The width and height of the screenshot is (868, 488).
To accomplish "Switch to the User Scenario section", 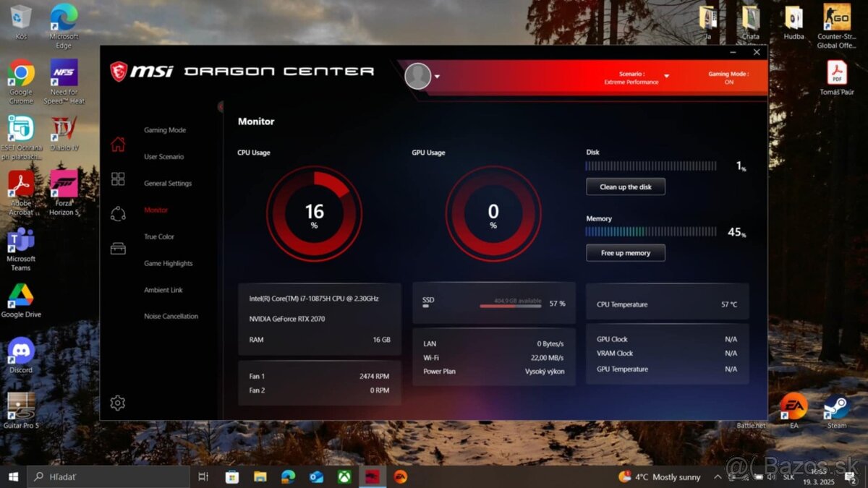I will pos(164,156).
